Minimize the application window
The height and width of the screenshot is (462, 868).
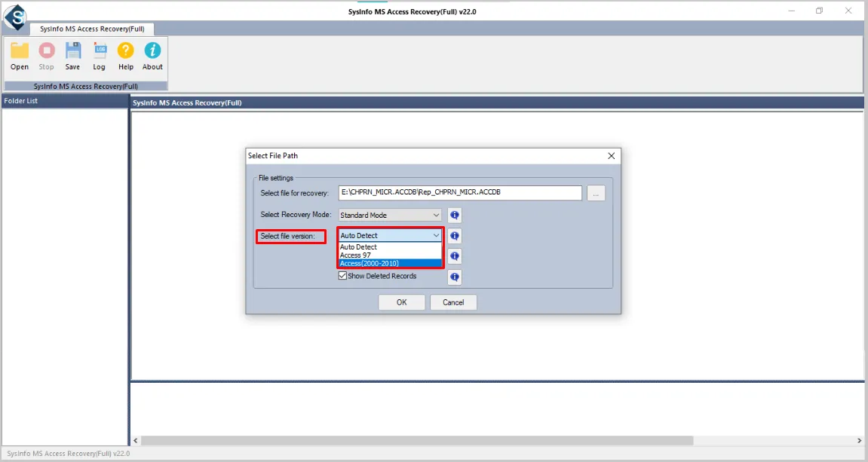792,11
